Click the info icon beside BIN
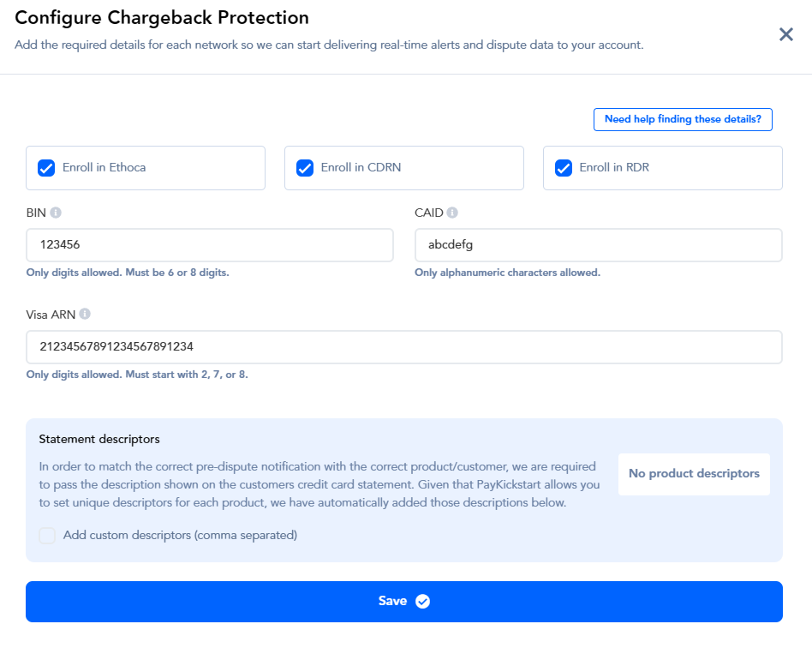The height and width of the screenshot is (648, 812). [x=56, y=213]
